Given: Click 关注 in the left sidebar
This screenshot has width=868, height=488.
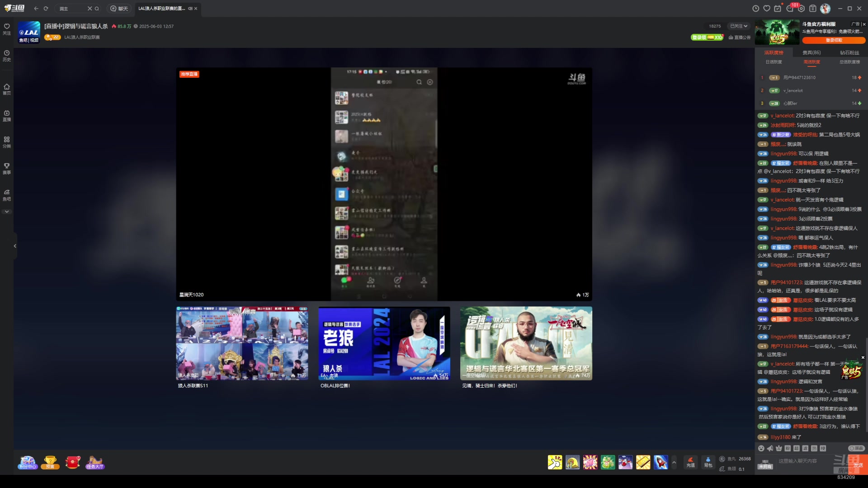Looking at the screenshot, I should click(x=7, y=29).
